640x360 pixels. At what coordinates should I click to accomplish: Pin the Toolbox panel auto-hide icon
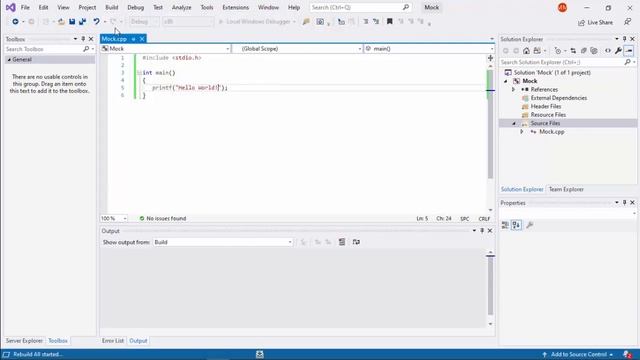tap(83, 39)
